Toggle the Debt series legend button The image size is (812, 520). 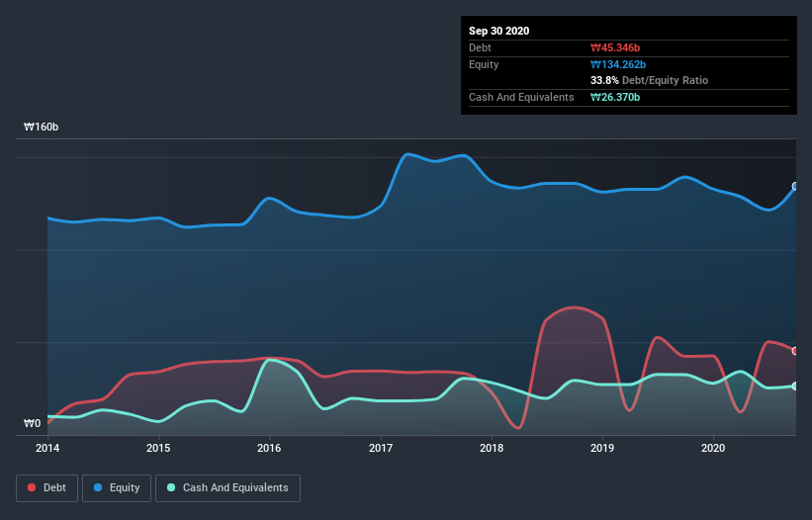click(47, 488)
